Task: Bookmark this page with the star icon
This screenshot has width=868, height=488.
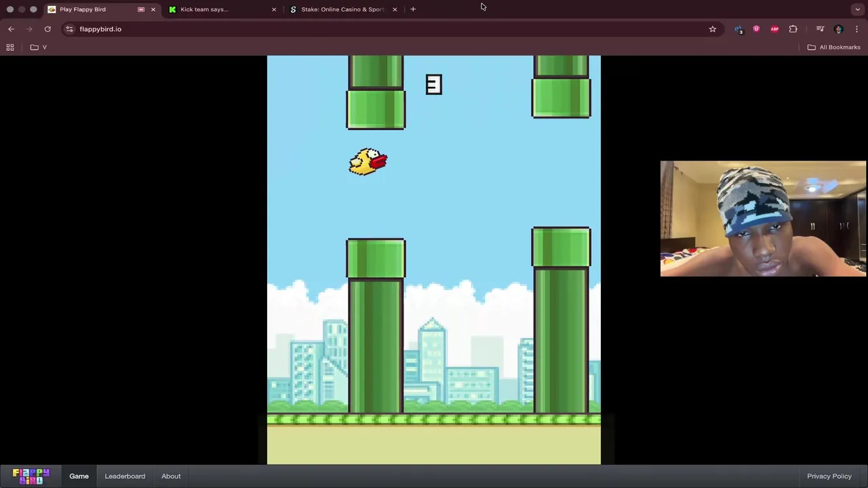Action: [x=713, y=29]
